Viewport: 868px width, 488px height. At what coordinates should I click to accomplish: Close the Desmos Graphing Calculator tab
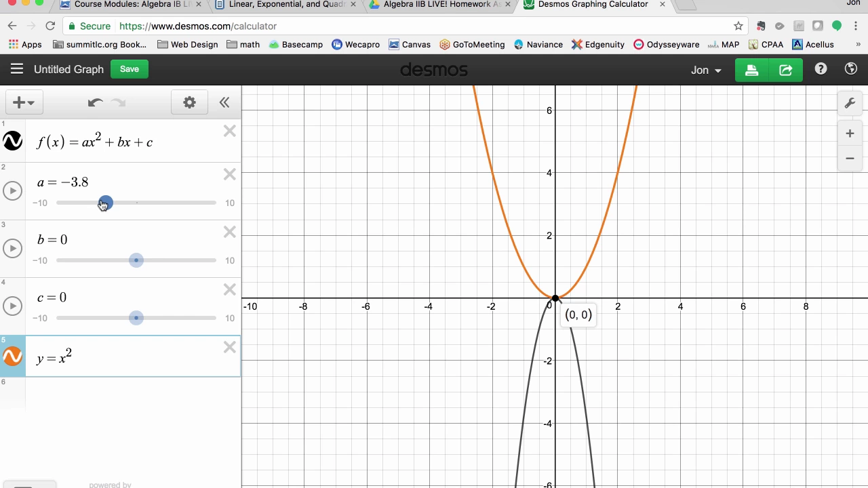[x=663, y=4]
